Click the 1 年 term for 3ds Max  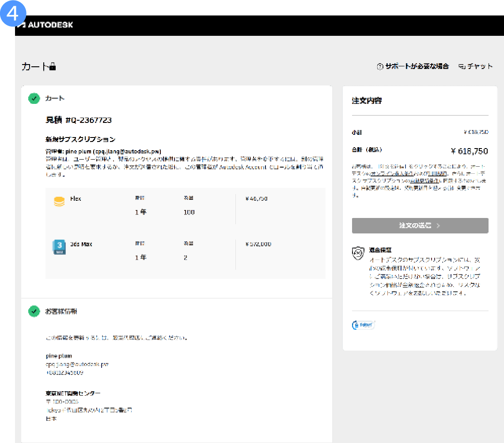[141, 258]
